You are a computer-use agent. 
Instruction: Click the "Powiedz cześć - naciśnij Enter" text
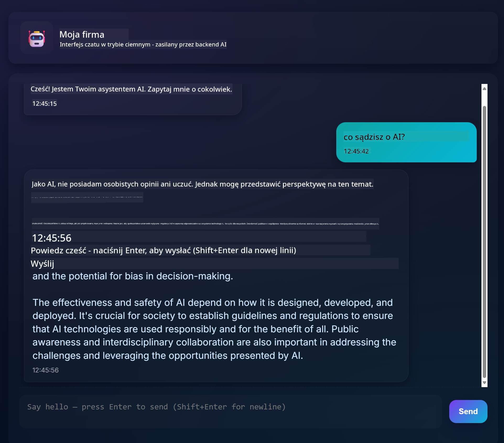[x=163, y=250]
